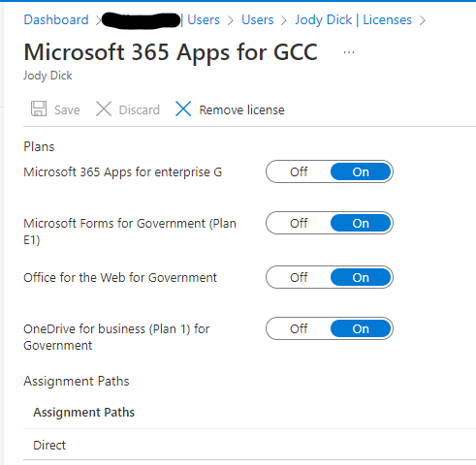Open the ellipsis more options menu

point(349,52)
